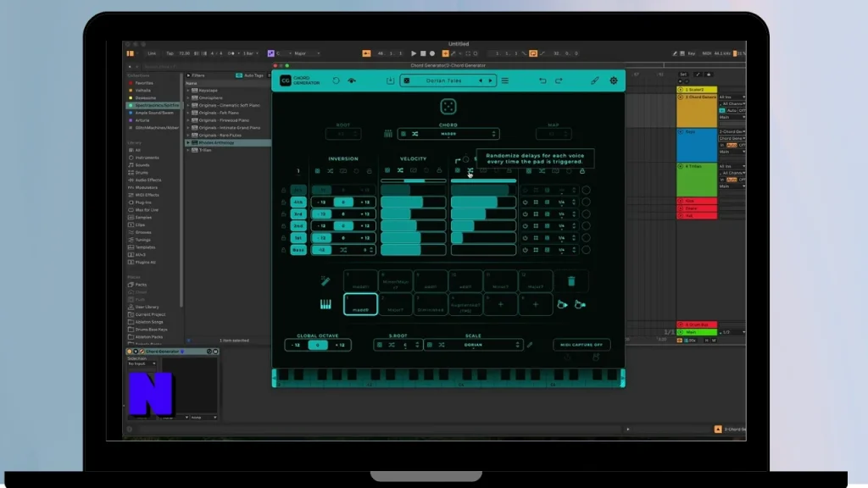Set Global Octave to +12
Screen dimensions: 868x488
point(340,345)
